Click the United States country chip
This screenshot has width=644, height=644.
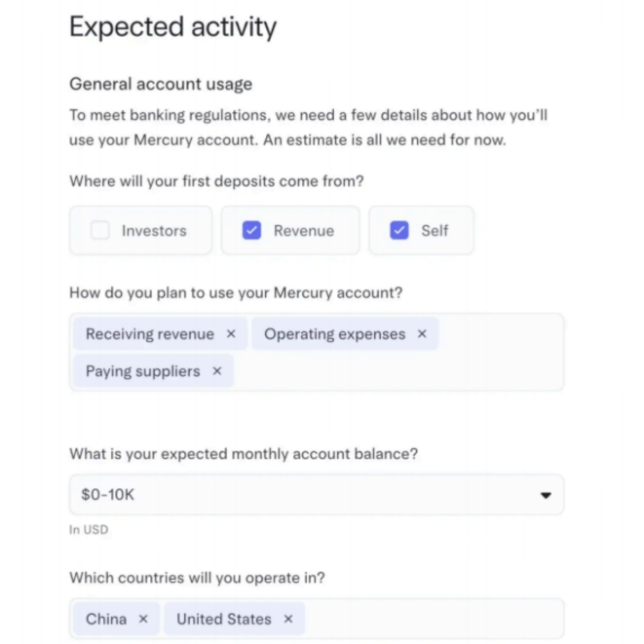[223, 619]
